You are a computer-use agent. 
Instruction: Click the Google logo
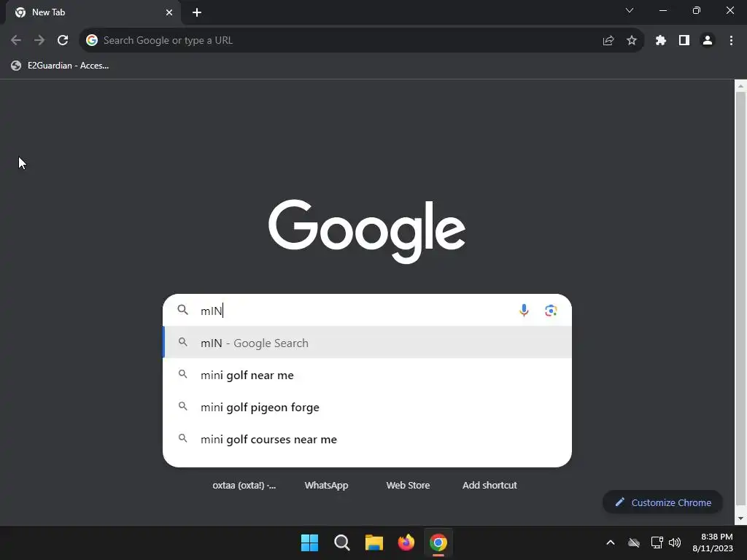[367, 231]
